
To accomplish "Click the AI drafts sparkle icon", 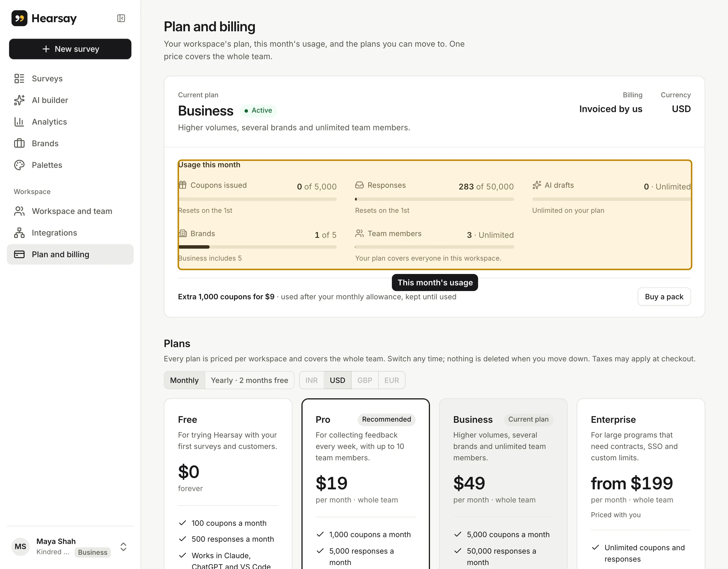I will click(x=537, y=185).
